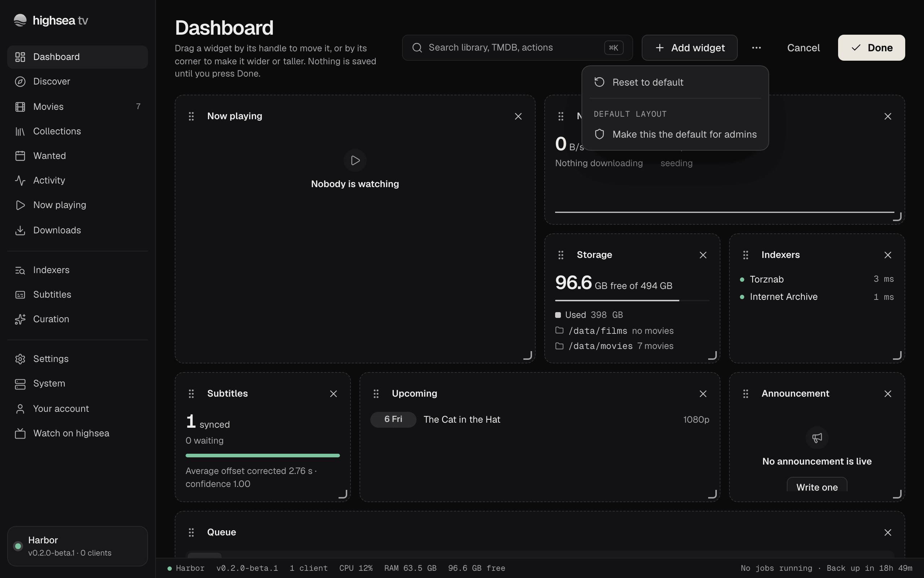
Task: Open Settings in the sidebar
Action: pyautogui.click(x=78, y=359)
